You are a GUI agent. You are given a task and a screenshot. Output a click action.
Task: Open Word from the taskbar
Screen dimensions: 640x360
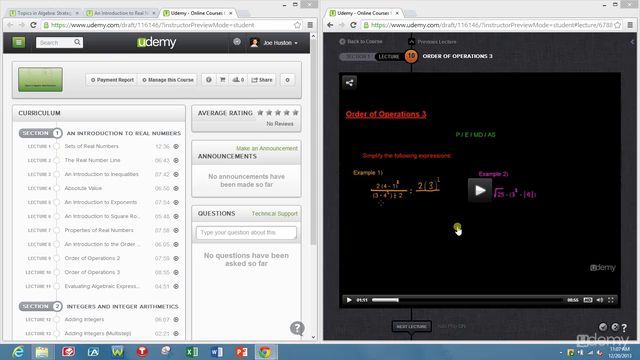217,351
